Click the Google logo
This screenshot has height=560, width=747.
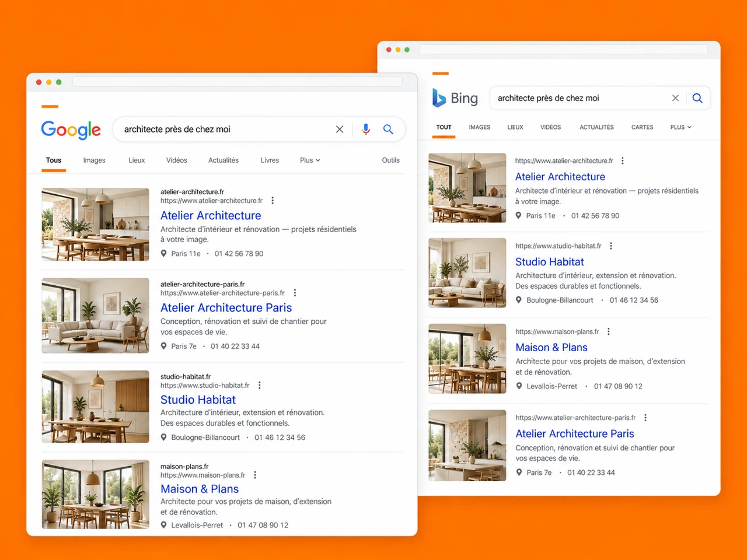point(71,129)
